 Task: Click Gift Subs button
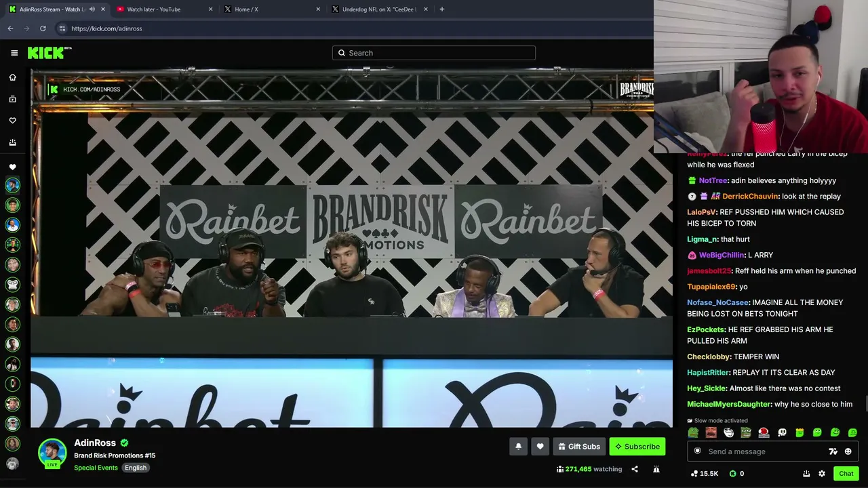579,446
